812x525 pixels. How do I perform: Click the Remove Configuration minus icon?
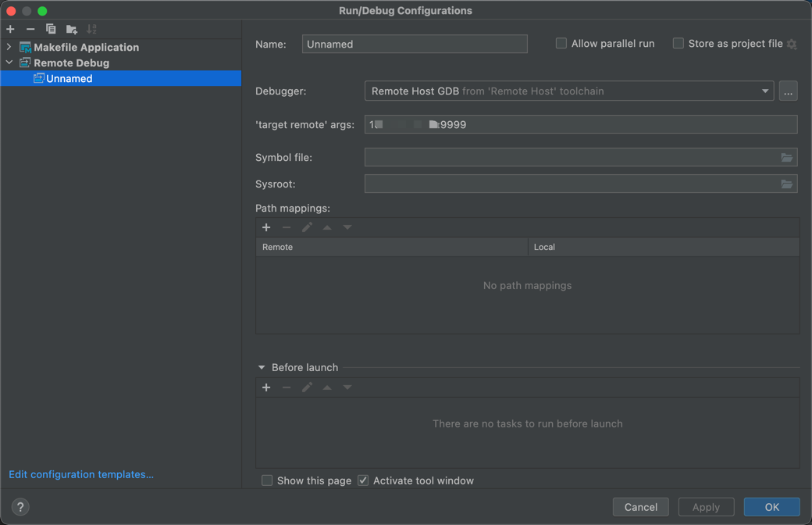(30, 29)
